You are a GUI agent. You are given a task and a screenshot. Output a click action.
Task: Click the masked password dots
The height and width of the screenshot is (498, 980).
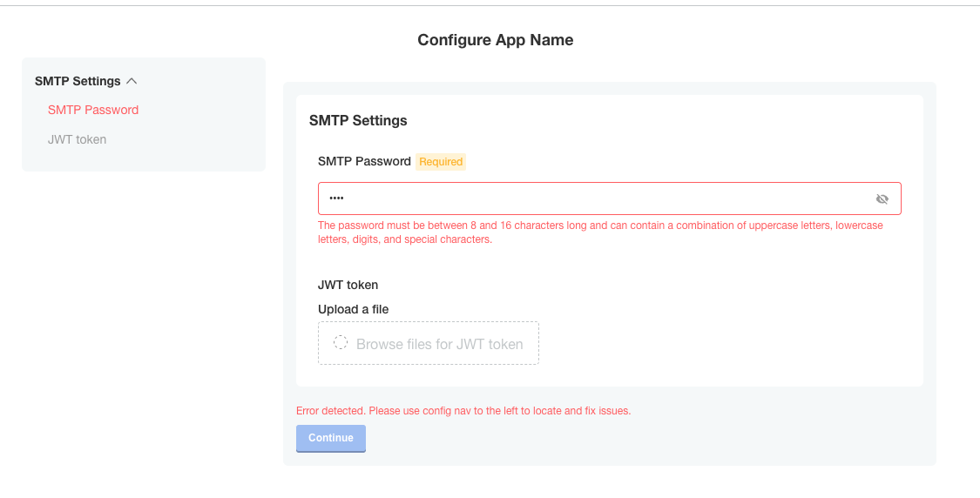pos(336,199)
